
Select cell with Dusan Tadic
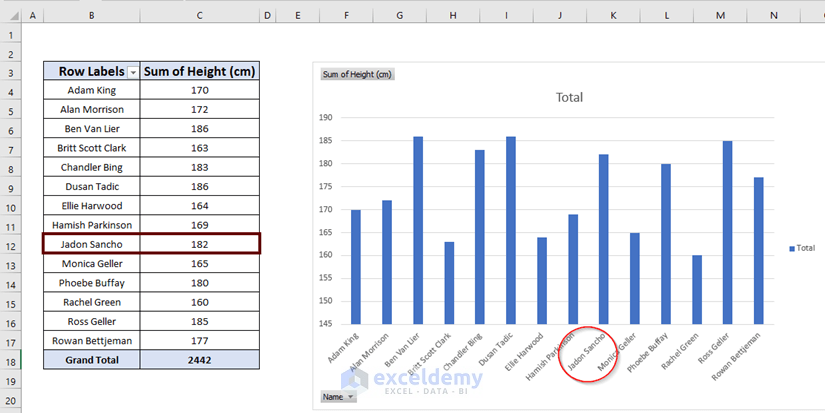[x=92, y=187]
